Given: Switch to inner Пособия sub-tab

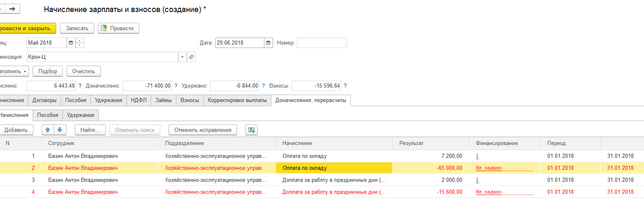Looking at the screenshot, I should point(48,115).
